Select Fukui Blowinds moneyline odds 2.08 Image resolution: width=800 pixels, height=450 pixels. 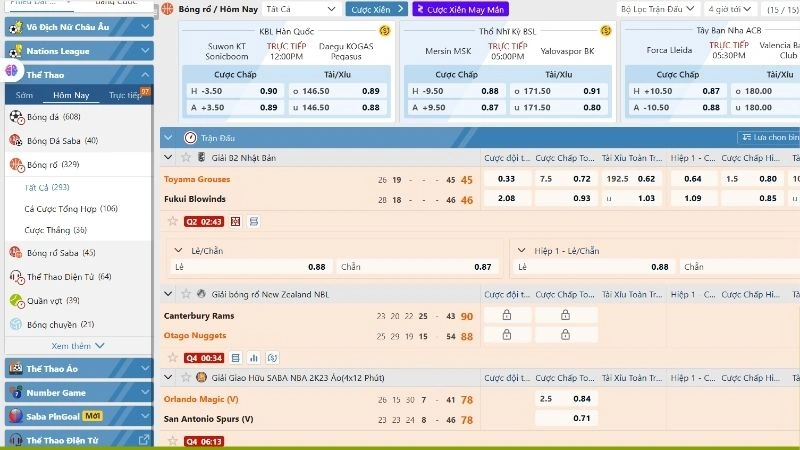click(x=507, y=198)
